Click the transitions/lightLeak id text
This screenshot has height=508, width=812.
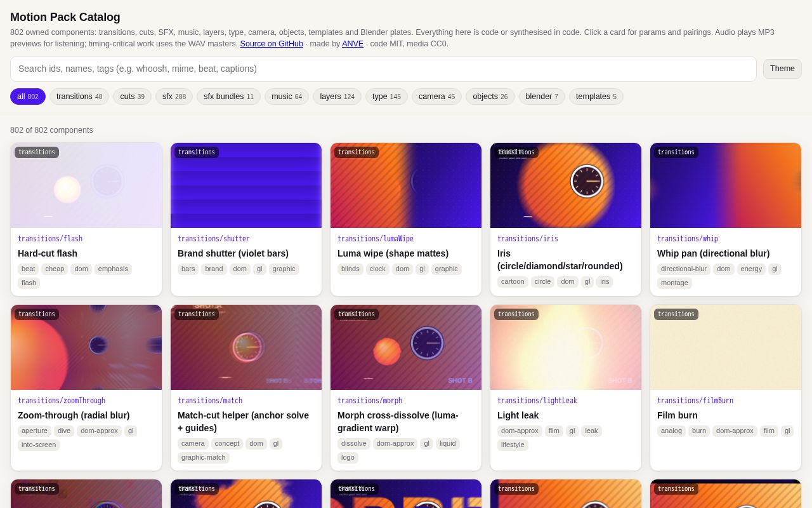pyautogui.click(x=537, y=401)
